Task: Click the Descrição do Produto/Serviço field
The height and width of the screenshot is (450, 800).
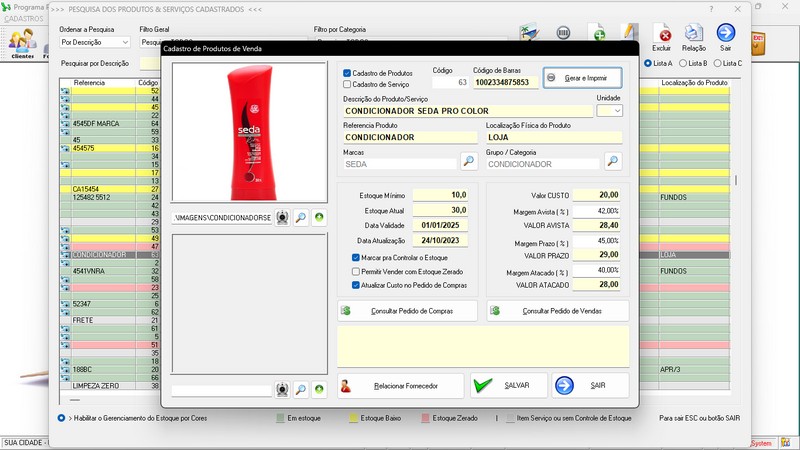Action: (468, 111)
